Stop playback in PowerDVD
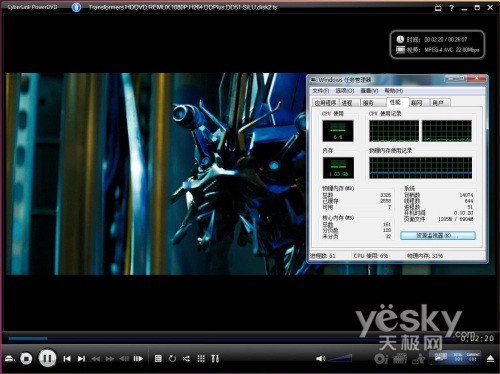This screenshot has height=374, width=500. coord(26,359)
